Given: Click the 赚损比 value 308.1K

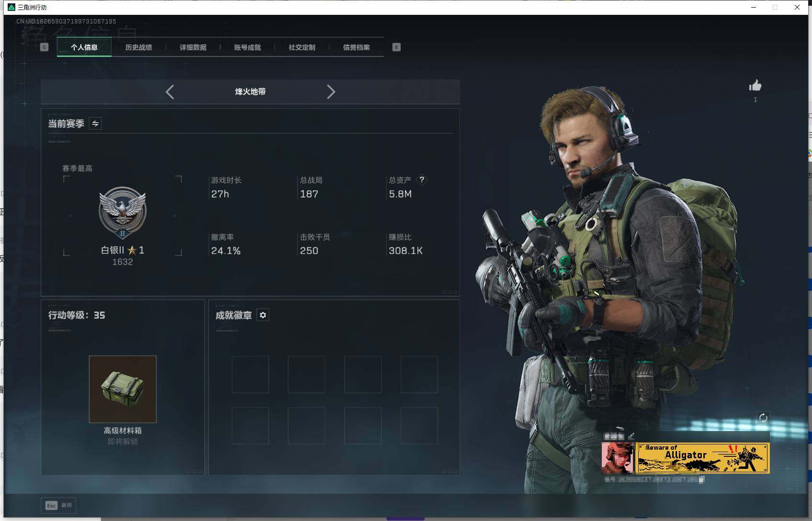Looking at the screenshot, I should pyautogui.click(x=406, y=251).
